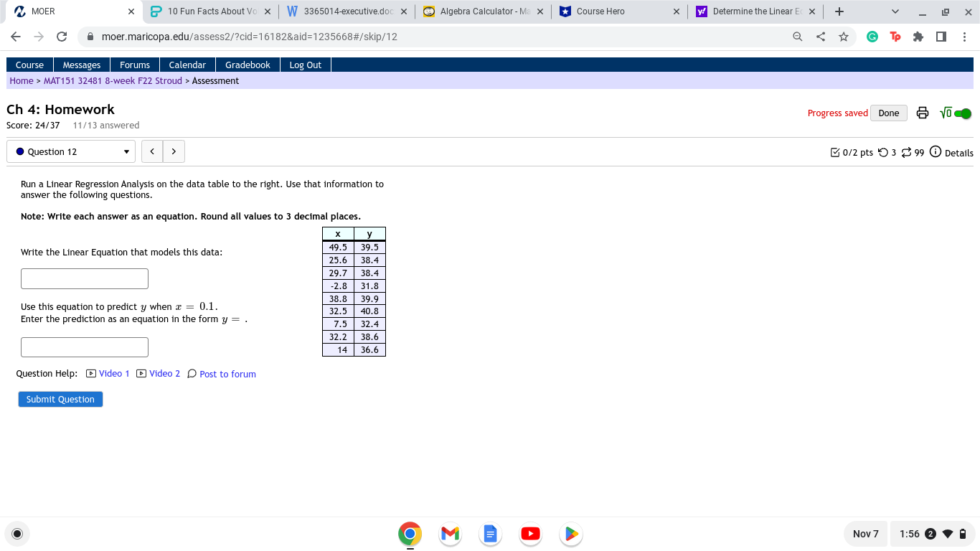Open Chrome from the shelf

pyautogui.click(x=410, y=534)
